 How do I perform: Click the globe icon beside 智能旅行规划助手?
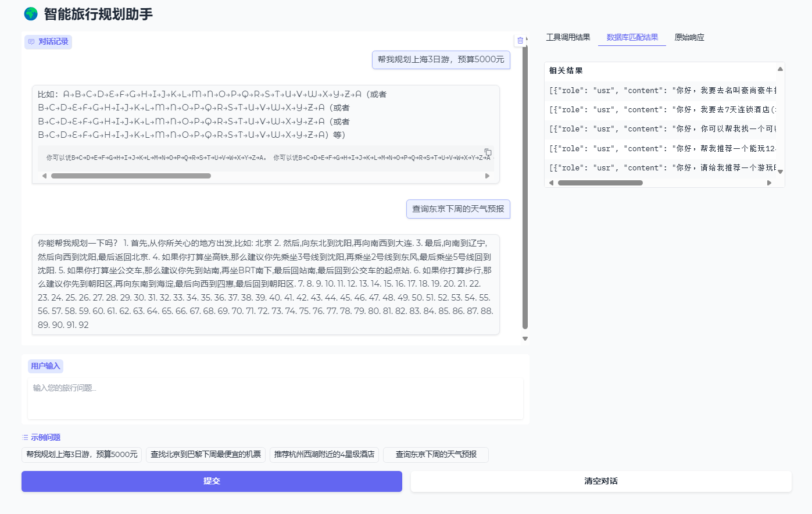coord(31,14)
